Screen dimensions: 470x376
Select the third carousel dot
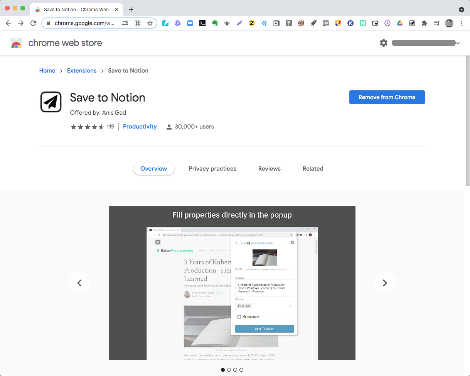pos(235,370)
